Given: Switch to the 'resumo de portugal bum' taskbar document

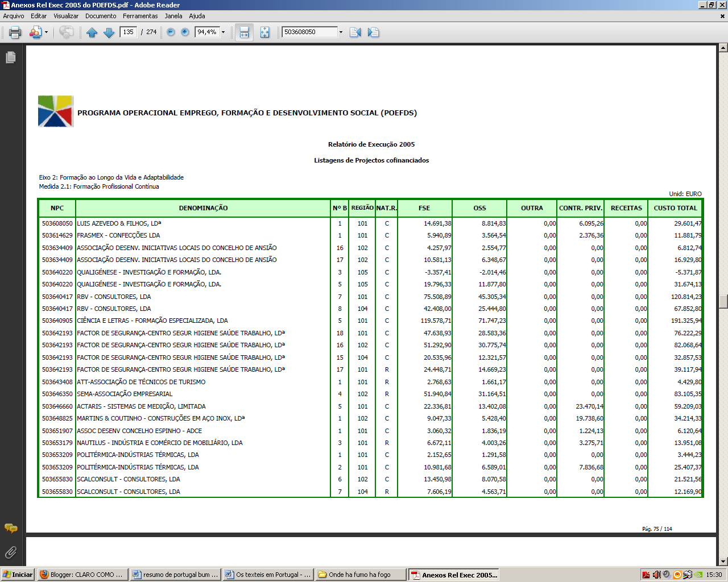Looking at the screenshot, I should point(175,575).
